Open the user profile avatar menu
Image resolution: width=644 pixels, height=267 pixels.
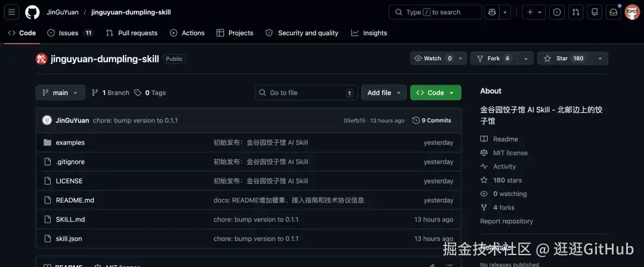(x=632, y=13)
